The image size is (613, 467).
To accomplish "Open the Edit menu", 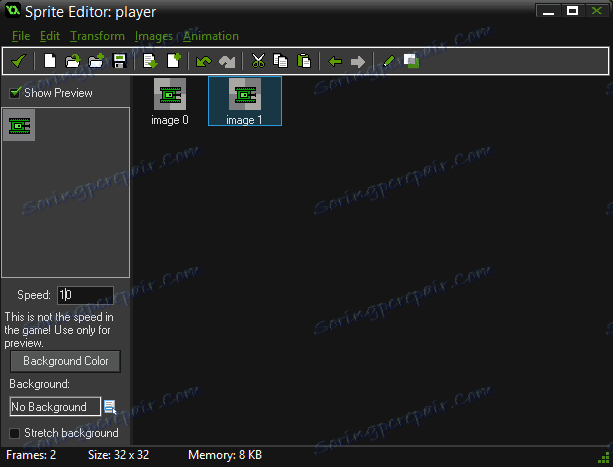I will click(x=50, y=36).
